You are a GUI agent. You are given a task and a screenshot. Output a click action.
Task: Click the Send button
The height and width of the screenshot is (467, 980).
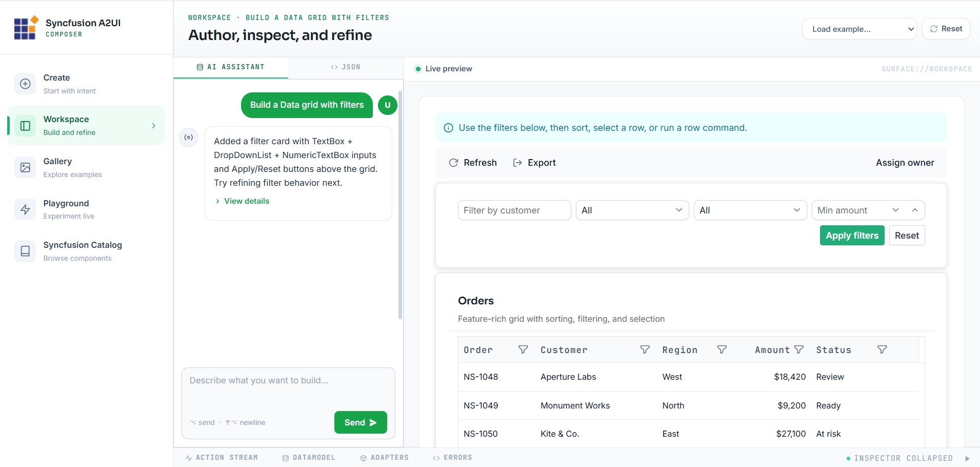coord(361,422)
